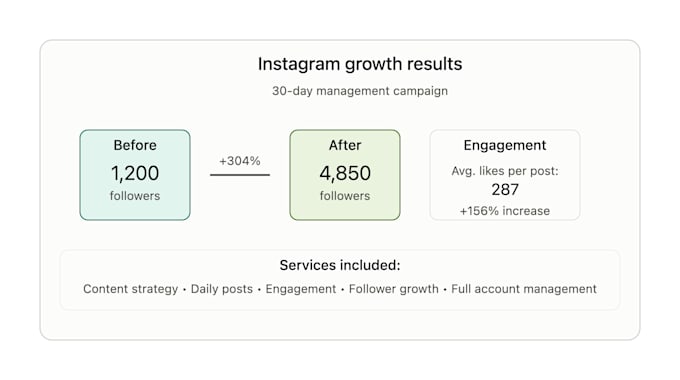Open the Engagement stats card
This screenshot has height=380, width=680.
505,175
